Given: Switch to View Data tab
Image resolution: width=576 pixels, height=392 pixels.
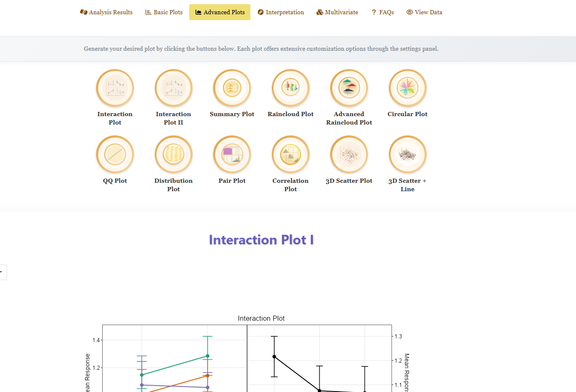Looking at the screenshot, I should coord(424,12).
